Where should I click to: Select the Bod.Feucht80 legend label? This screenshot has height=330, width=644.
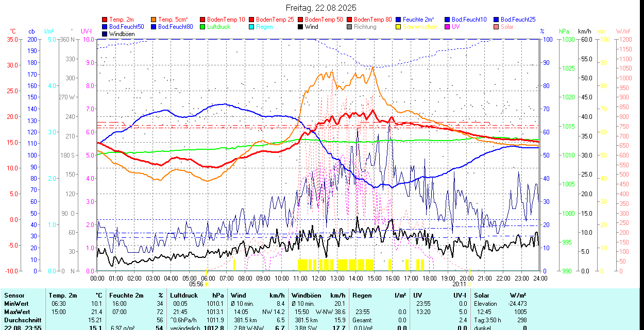175,27
